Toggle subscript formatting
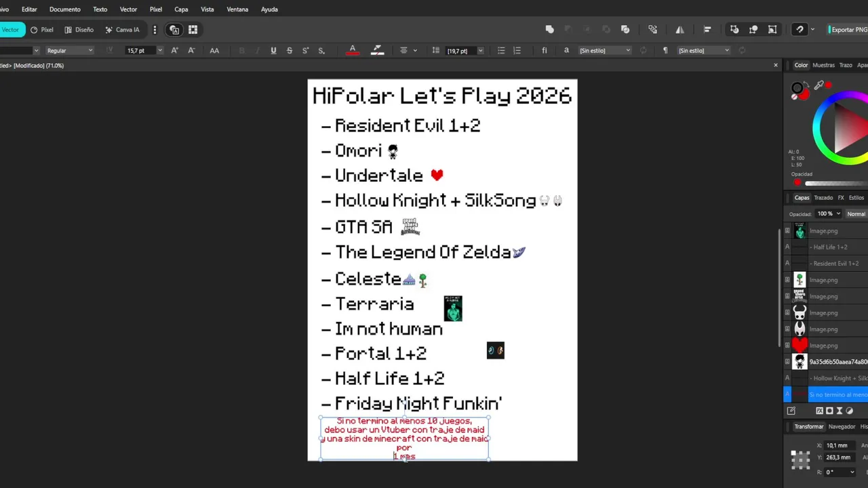 [321, 51]
